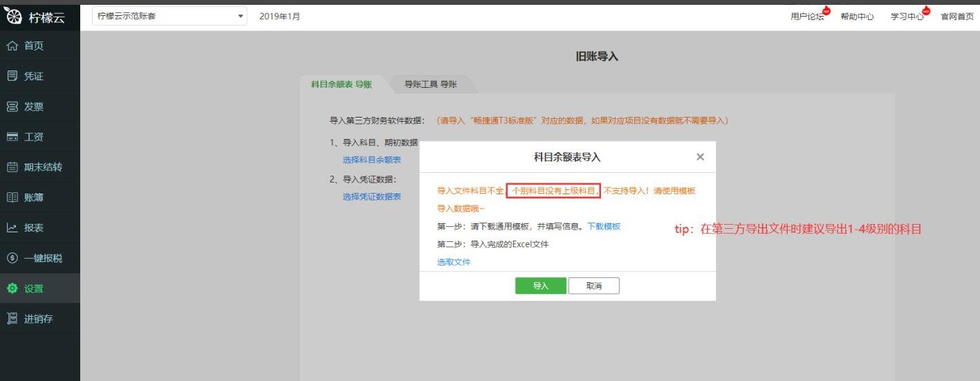
Task: Click the 柠檬云 logo icon
Action: click(12, 17)
